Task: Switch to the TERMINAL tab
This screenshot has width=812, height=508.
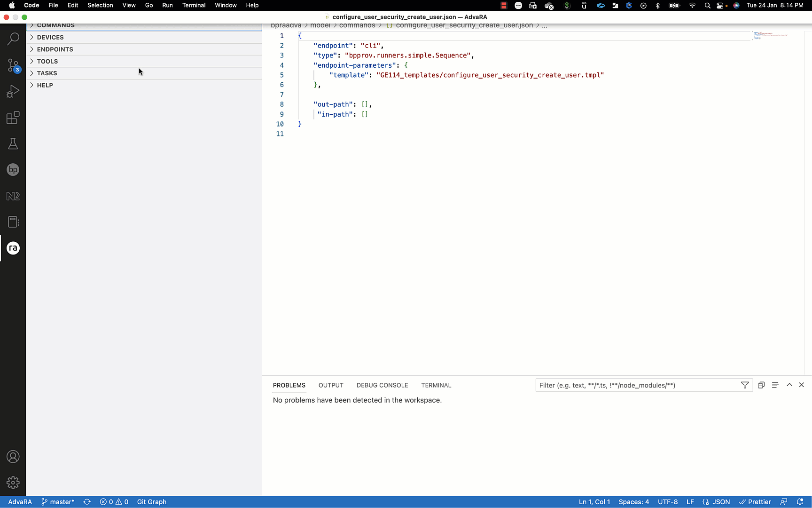Action: click(x=436, y=385)
